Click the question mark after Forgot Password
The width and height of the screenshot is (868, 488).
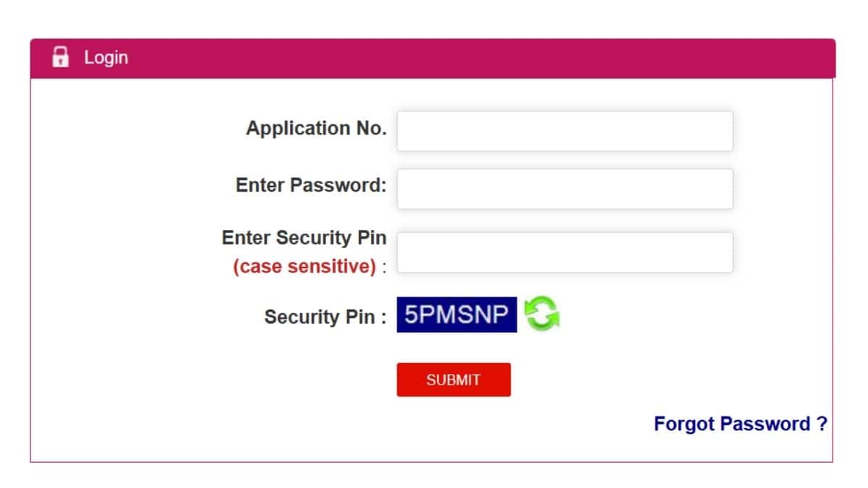point(821,424)
